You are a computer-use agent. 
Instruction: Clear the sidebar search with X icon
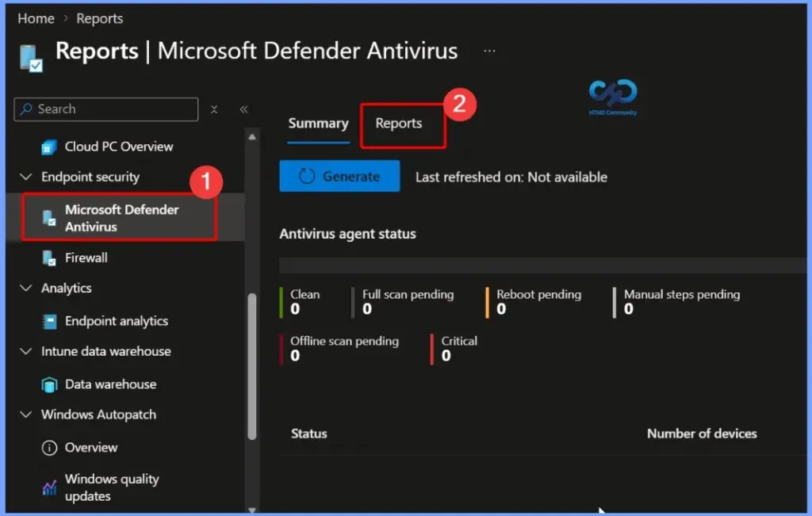tap(214, 109)
